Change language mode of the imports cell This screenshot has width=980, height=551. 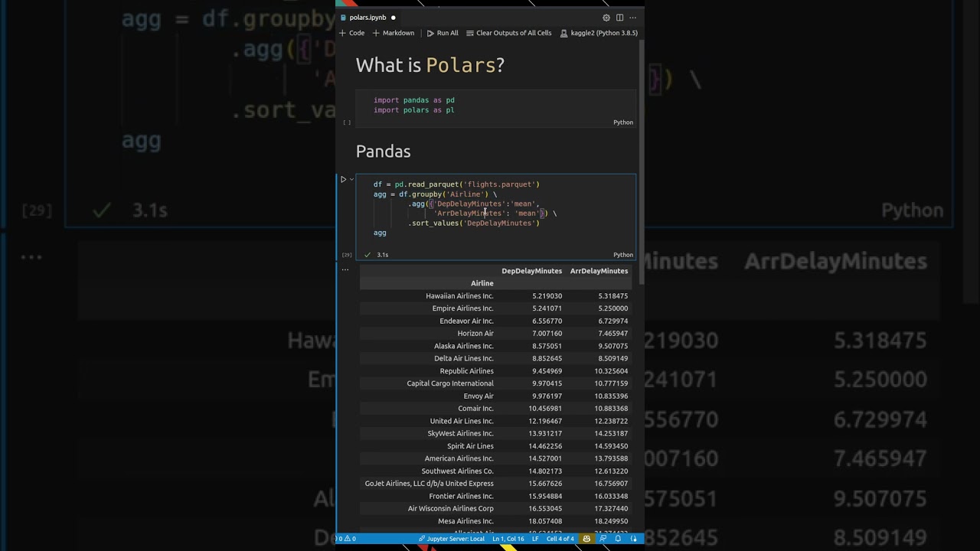pos(622,122)
